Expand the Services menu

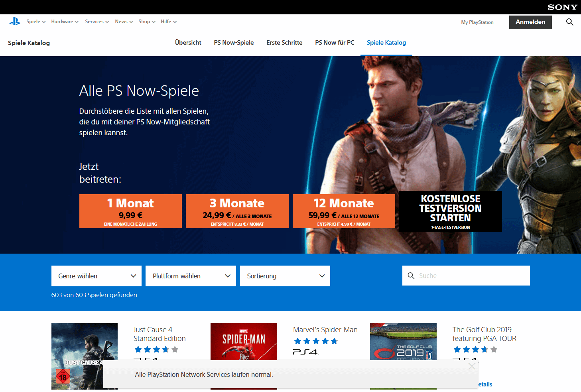click(97, 22)
